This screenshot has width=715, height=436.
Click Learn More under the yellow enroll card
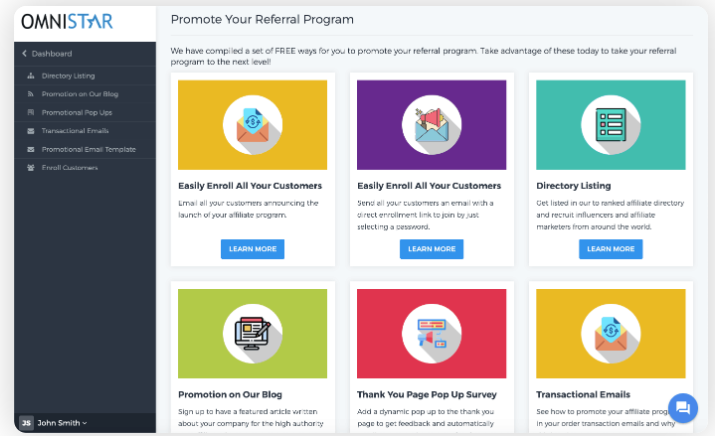point(252,249)
